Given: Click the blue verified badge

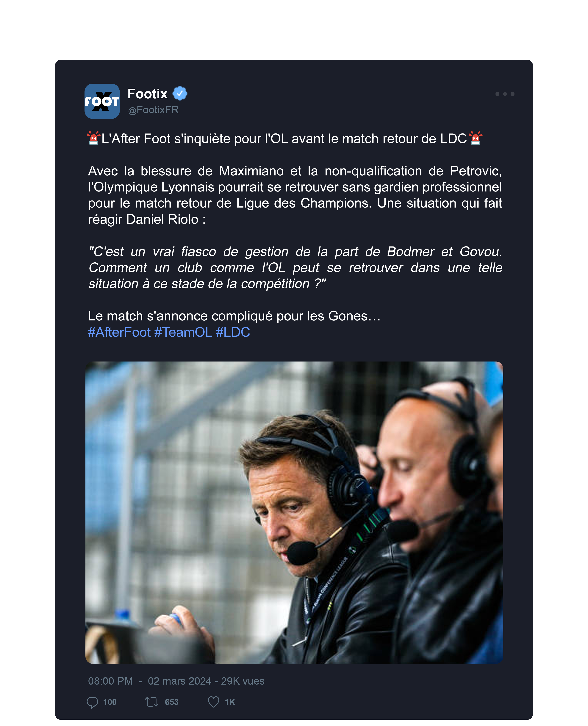Looking at the screenshot, I should coord(180,94).
